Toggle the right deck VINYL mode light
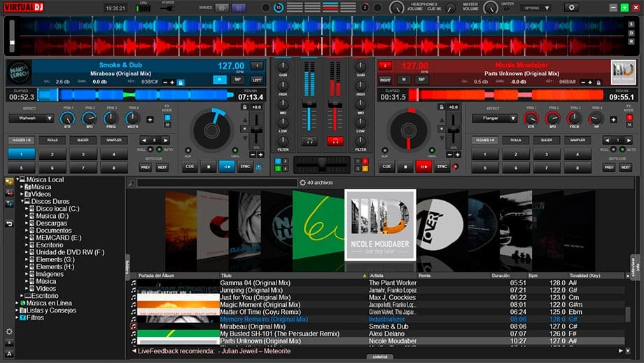The width and height of the screenshot is (644, 363). pyautogui.click(x=432, y=151)
